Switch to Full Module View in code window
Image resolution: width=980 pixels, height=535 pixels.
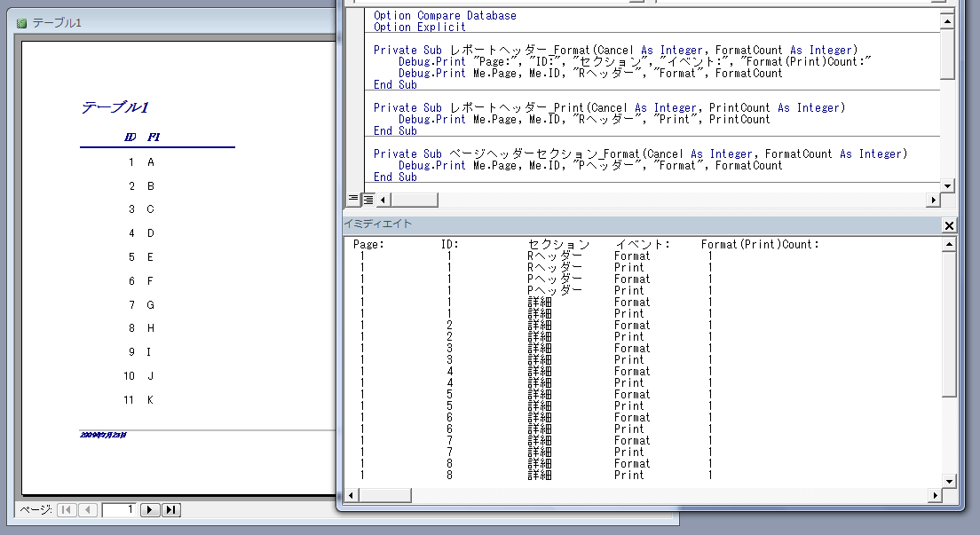pos(368,200)
